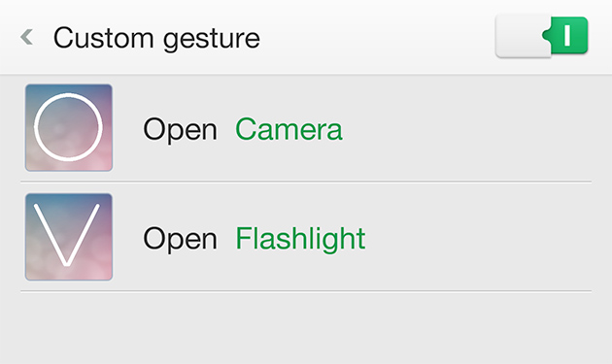Tap Open label in Camera row

click(180, 129)
